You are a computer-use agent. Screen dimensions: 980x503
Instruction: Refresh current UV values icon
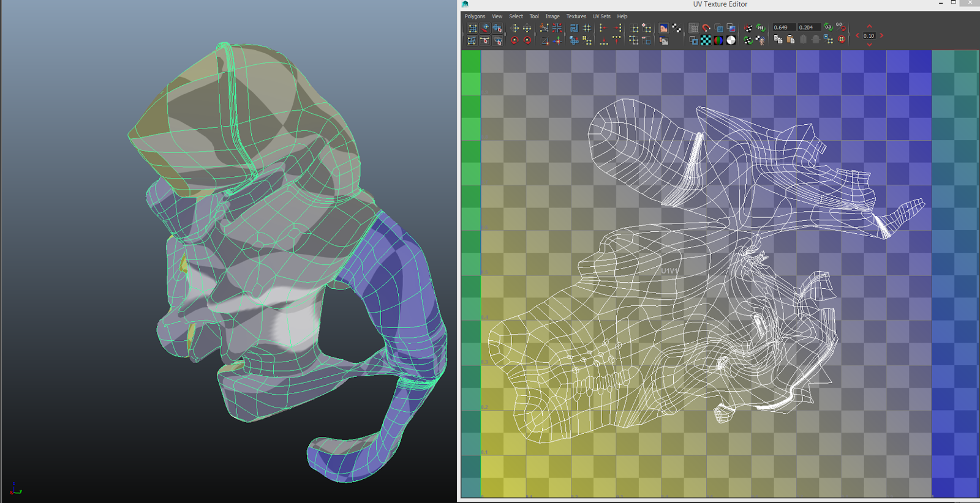click(x=828, y=27)
